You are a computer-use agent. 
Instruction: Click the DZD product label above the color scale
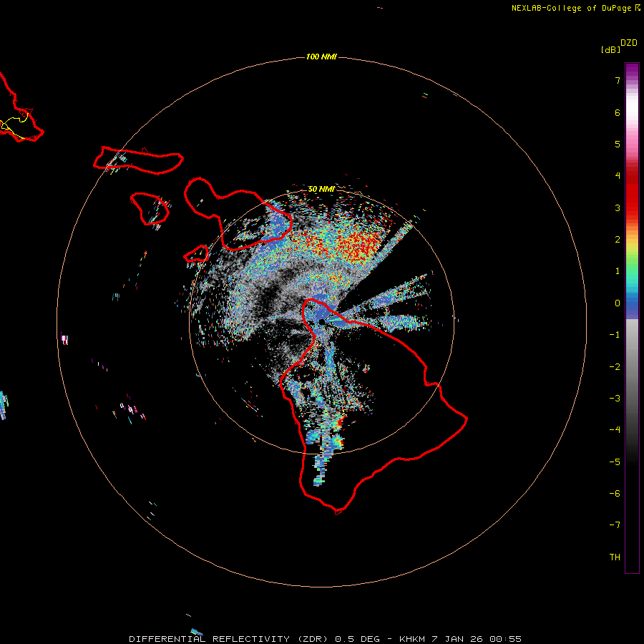[x=629, y=43]
